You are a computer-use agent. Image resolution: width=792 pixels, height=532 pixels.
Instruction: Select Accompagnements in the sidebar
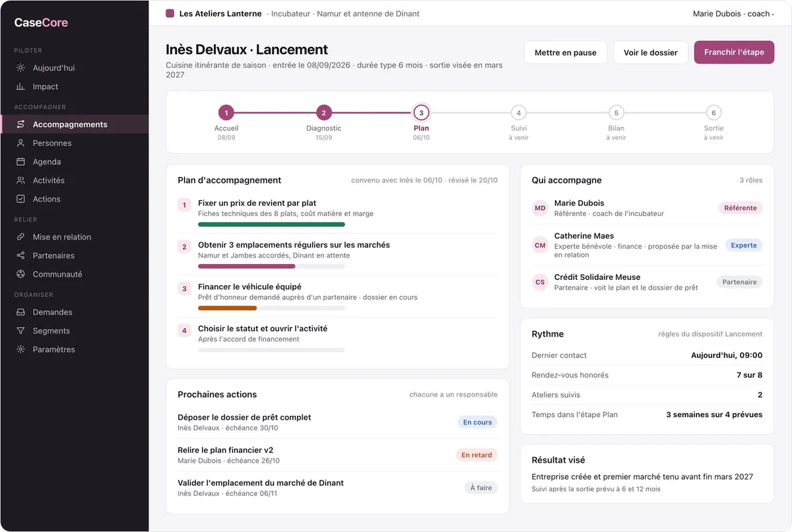click(75, 124)
